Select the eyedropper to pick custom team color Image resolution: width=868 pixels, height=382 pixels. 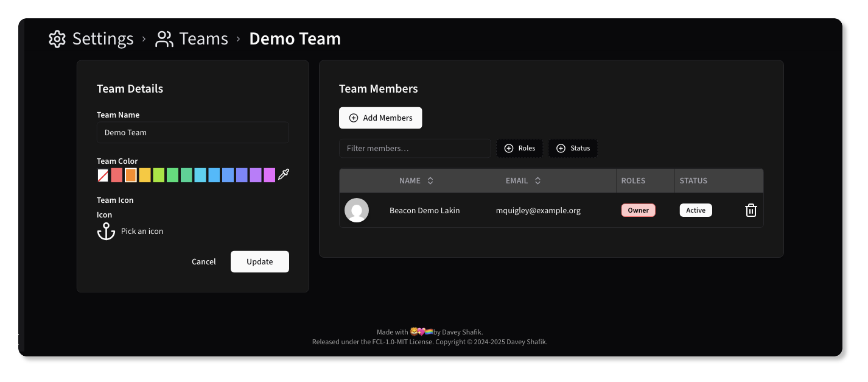(x=283, y=175)
